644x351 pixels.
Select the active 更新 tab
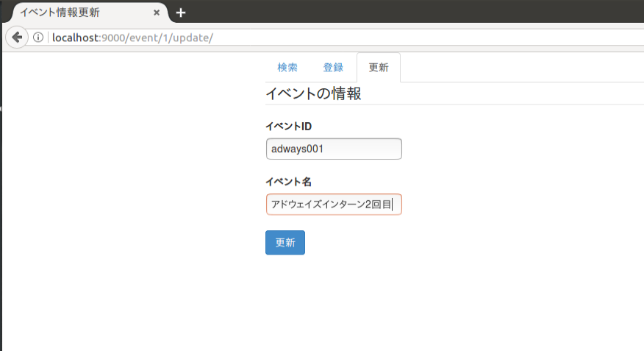379,68
